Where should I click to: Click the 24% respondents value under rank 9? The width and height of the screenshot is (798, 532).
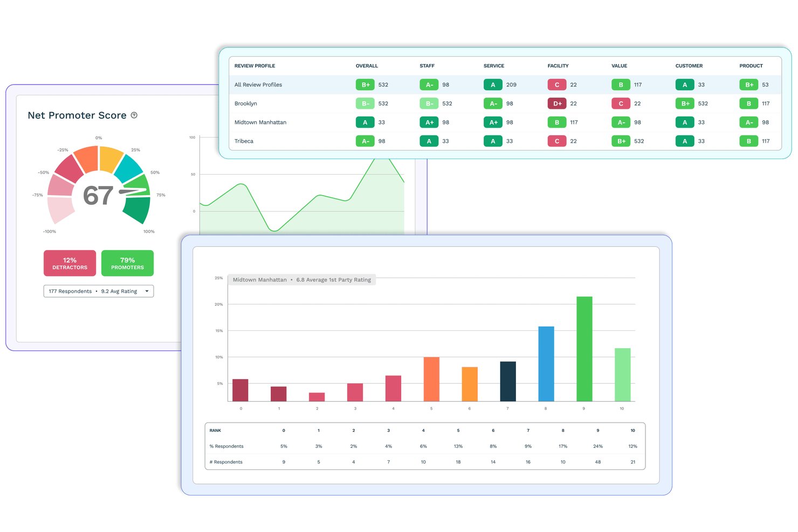(598, 446)
